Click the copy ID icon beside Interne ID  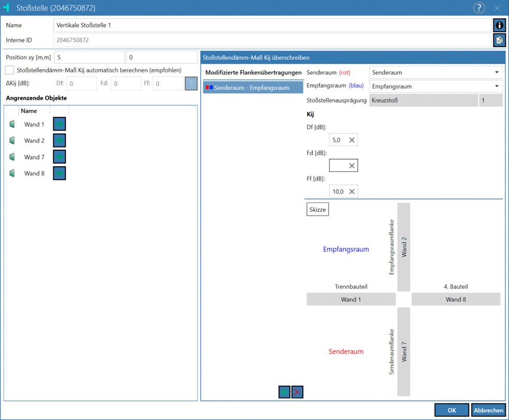499,40
